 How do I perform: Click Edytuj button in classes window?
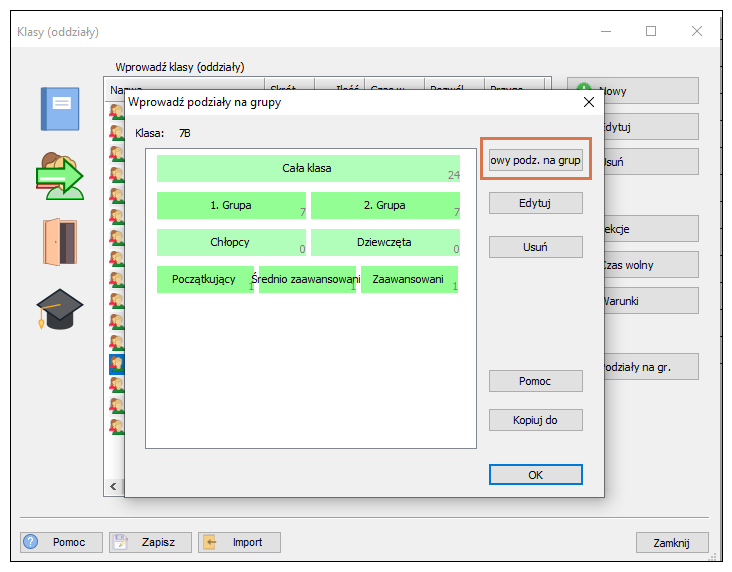point(651,127)
